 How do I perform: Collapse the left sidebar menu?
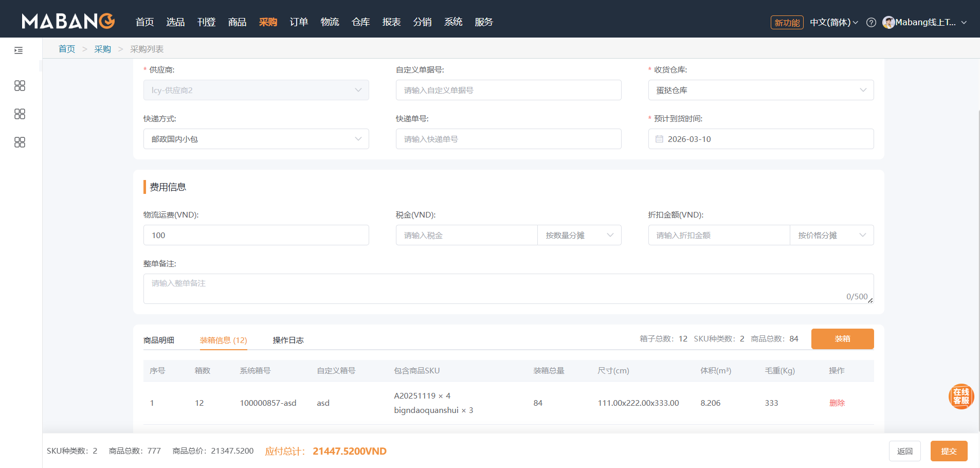pos(19,50)
